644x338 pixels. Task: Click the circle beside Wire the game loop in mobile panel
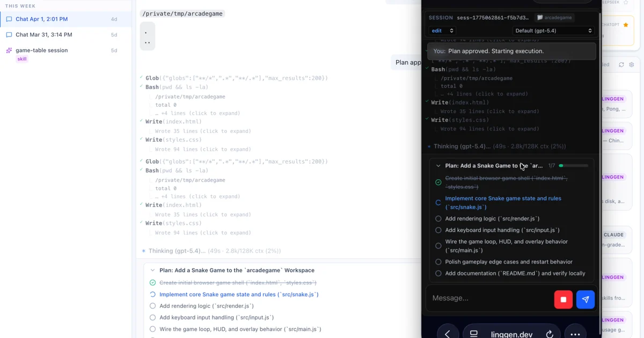click(x=438, y=246)
